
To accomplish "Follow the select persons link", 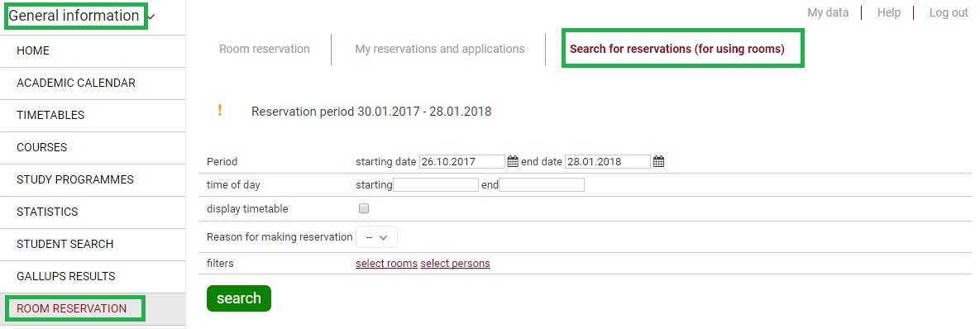I will tap(455, 264).
